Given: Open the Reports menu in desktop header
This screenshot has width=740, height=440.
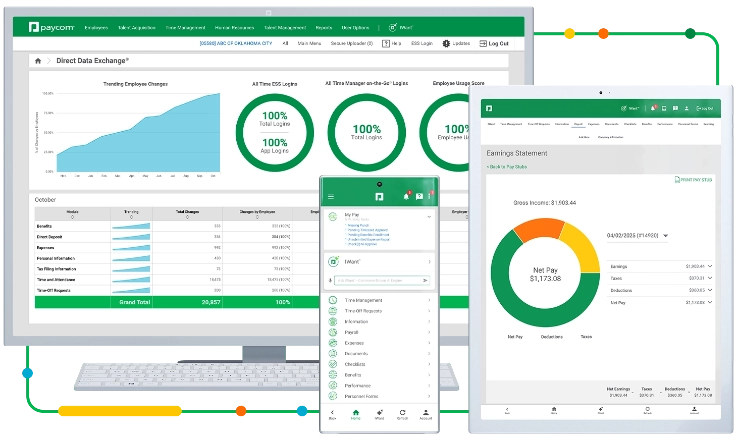Looking at the screenshot, I should [322, 29].
